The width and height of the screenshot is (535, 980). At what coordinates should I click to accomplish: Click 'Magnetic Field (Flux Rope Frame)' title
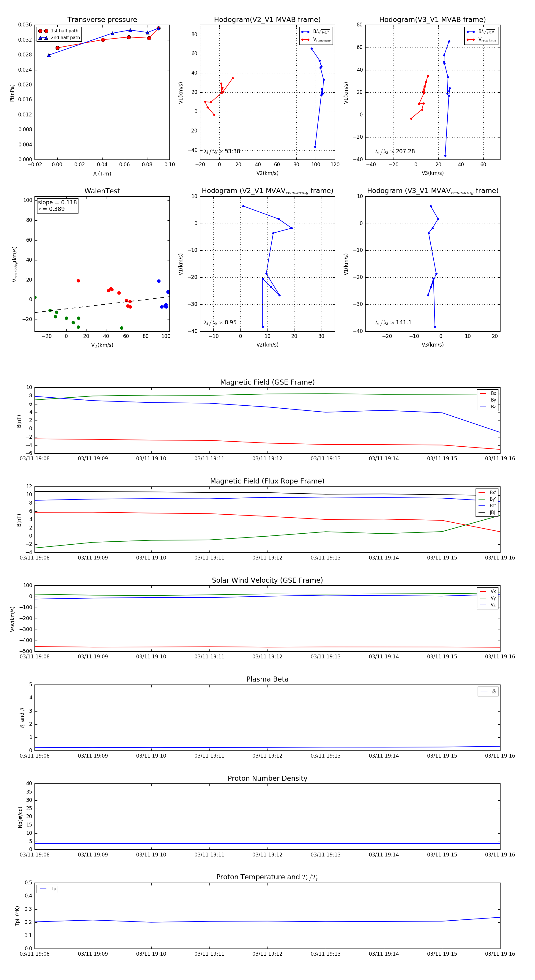click(x=267, y=481)
